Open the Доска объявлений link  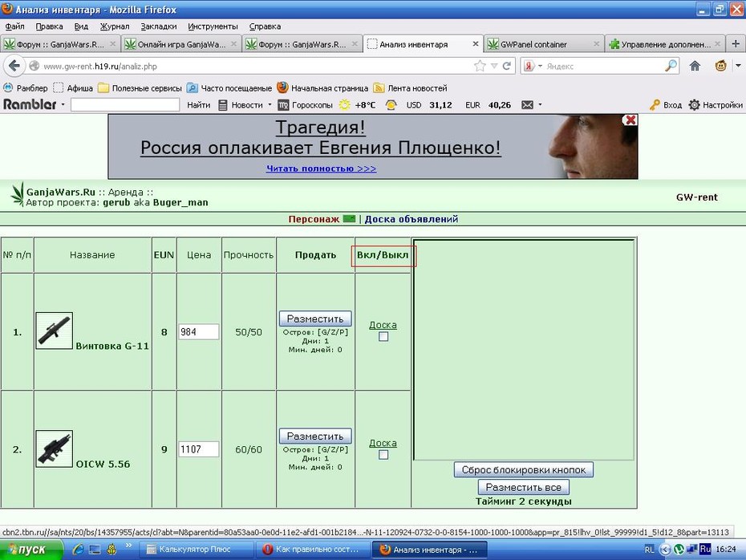pos(412,219)
